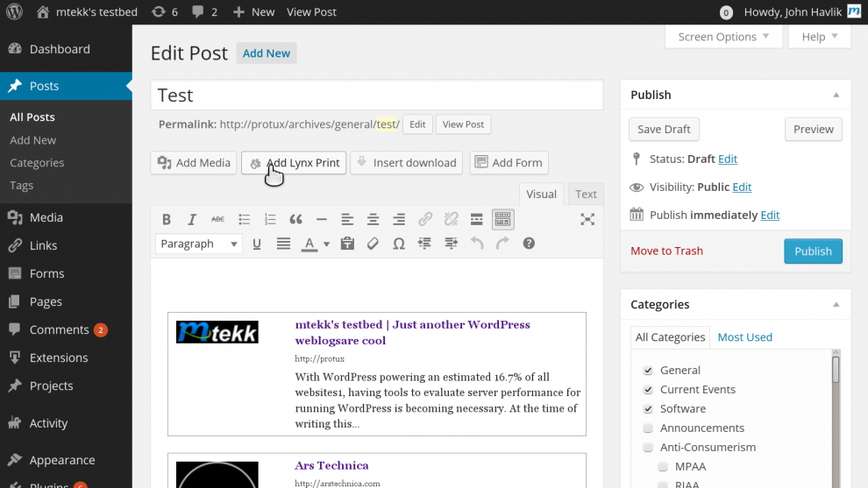Click the Preview button
Image resolution: width=868 pixels, height=488 pixels.
click(813, 130)
